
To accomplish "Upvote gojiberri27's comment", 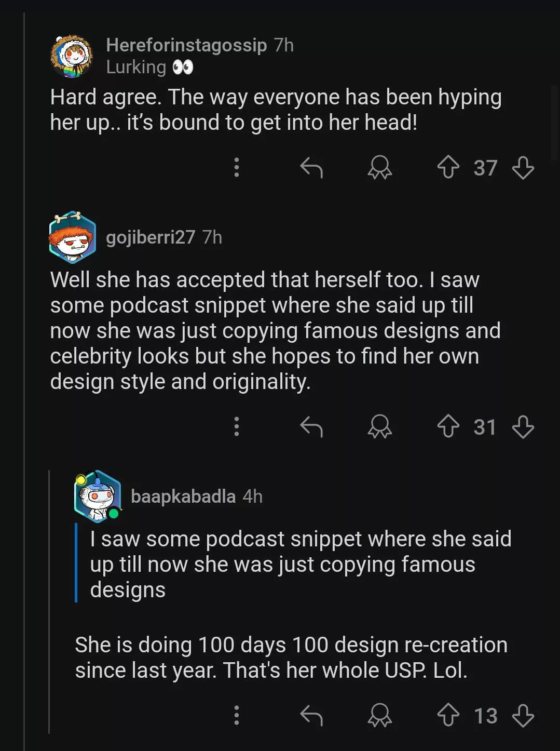I will click(448, 427).
